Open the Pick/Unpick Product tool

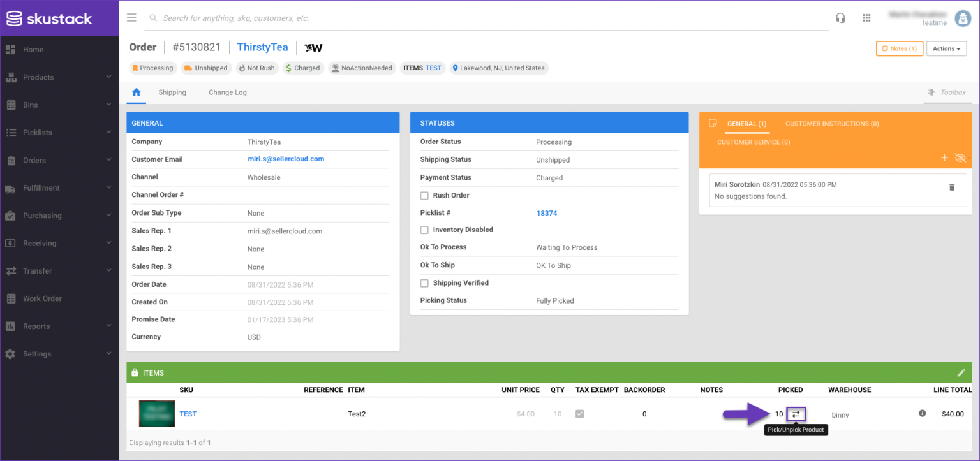point(795,414)
